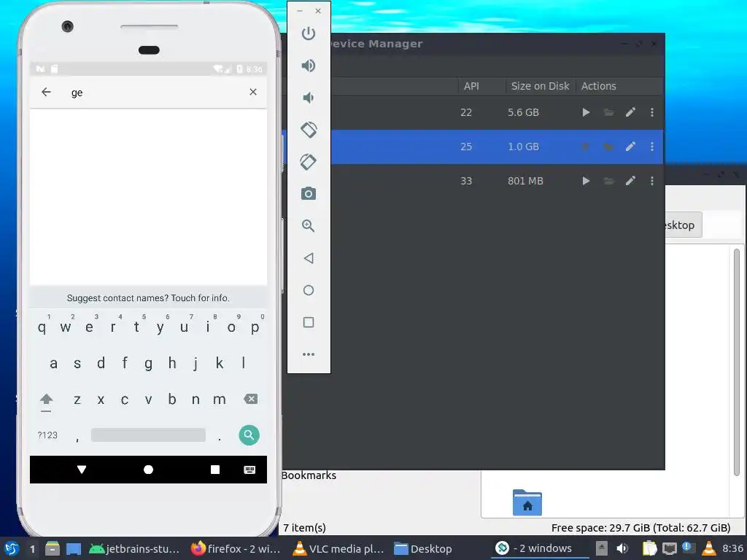Open home folder icon in file manager
The image size is (747, 560).
[527, 502]
